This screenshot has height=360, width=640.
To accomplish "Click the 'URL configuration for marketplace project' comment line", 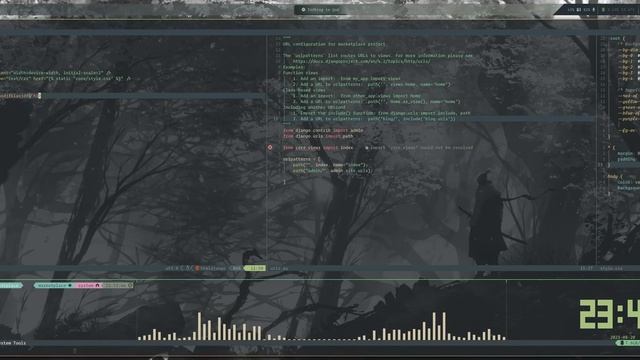I will tap(334, 44).
